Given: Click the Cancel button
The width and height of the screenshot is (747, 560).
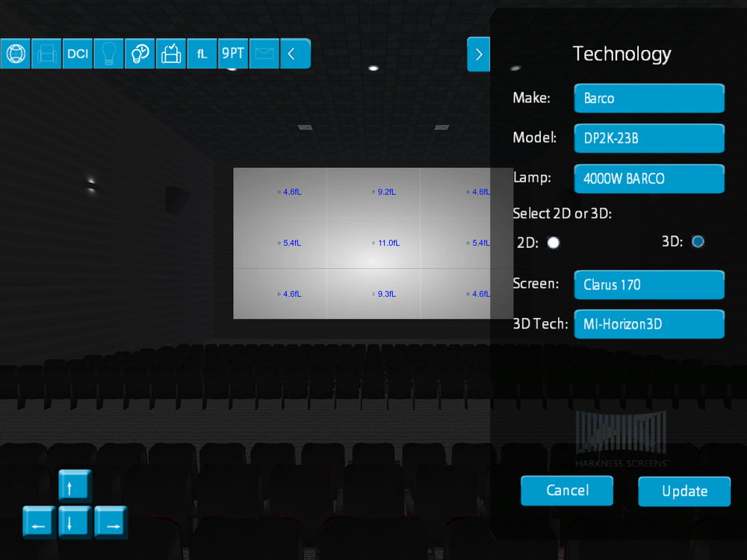Looking at the screenshot, I should [567, 491].
